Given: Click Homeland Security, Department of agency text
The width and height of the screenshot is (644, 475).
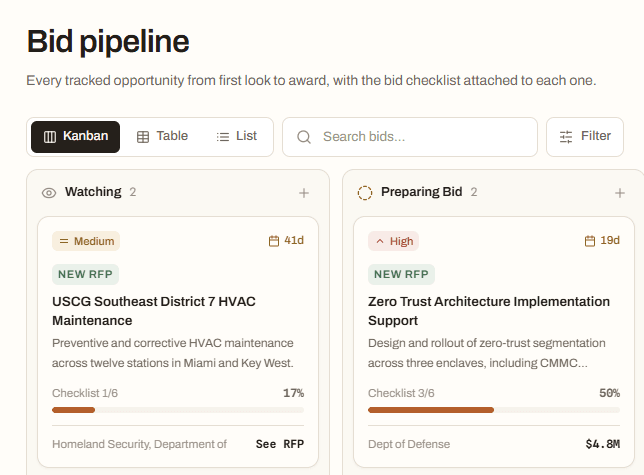Looking at the screenshot, I should (x=139, y=444).
